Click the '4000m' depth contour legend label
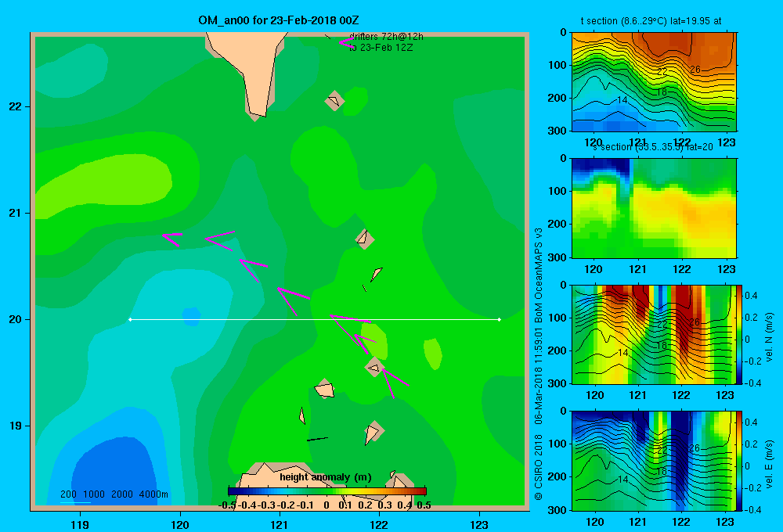The width and height of the screenshot is (783, 532). tap(153, 494)
